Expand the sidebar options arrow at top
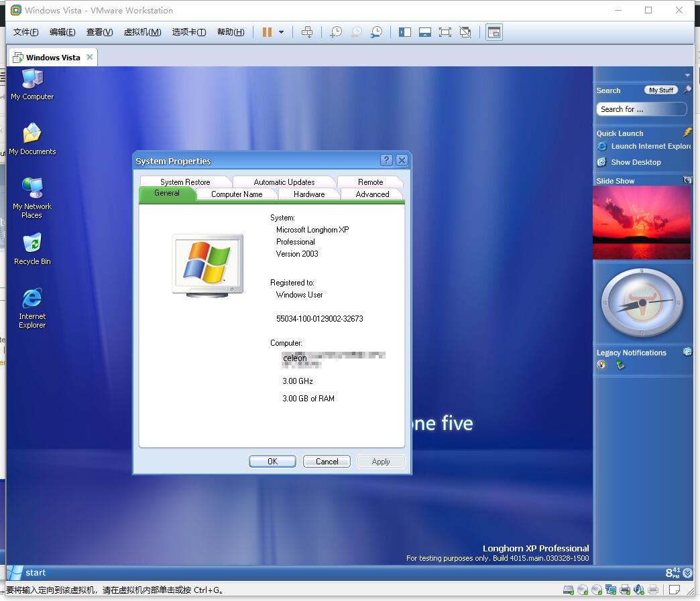Screen dimensions: 700x601 coord(687,75)
